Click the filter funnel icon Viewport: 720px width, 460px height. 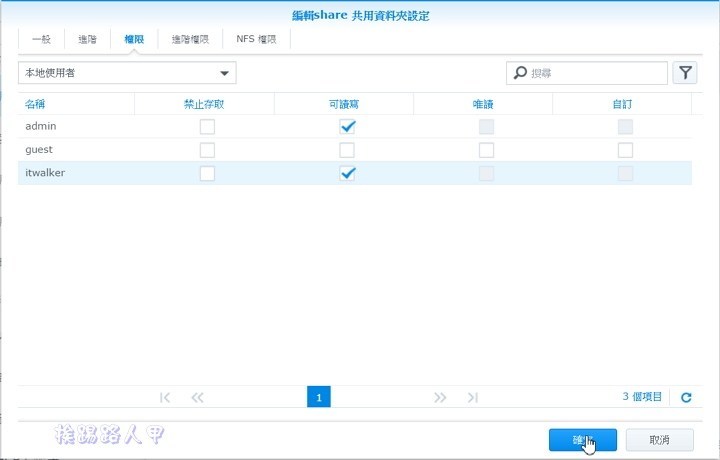[x=685, y=73]
